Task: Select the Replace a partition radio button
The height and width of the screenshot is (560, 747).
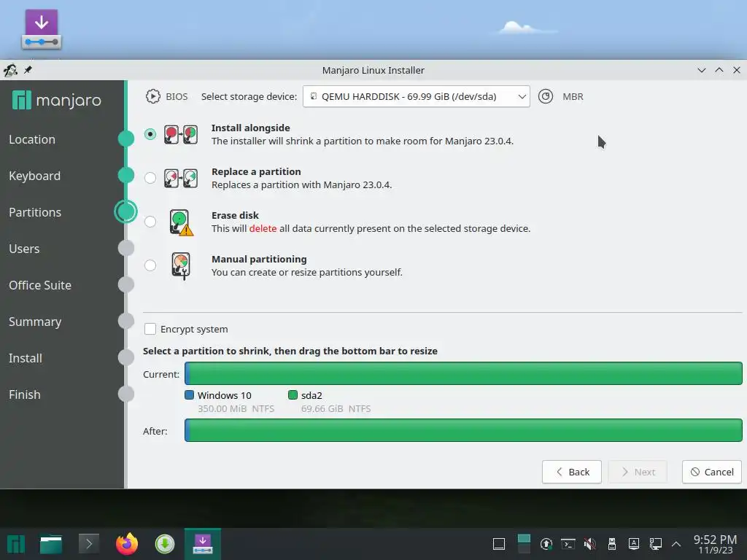Action: coord(150,178)
